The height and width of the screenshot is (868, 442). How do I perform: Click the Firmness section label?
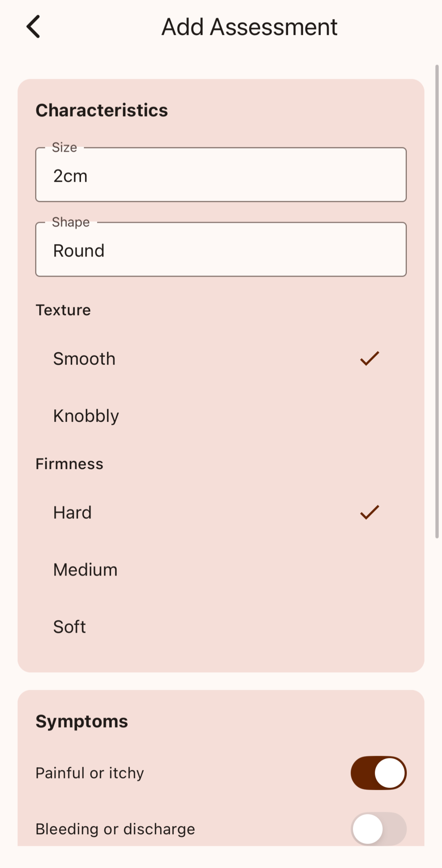(69, 463)
